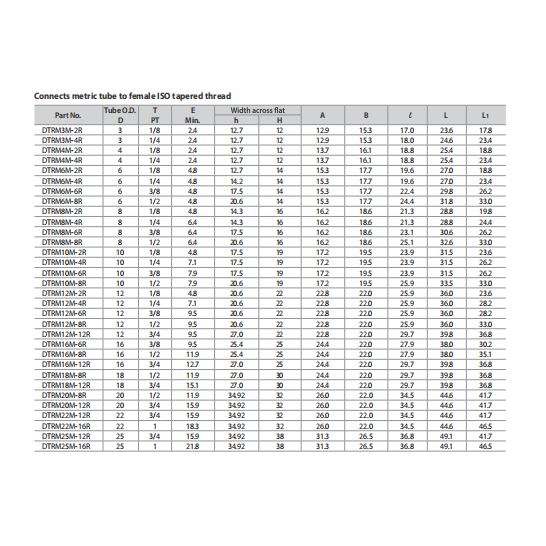Click part number DTRM12M-8R
Image resolution: width=546 pixels, height=546 pixels.
pos(64,325)
